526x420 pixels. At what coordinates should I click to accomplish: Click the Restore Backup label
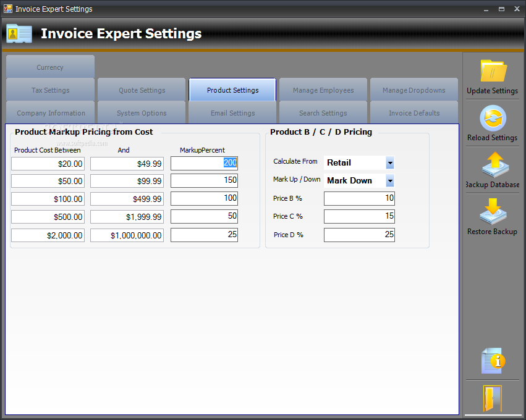(x=492, y=232)
